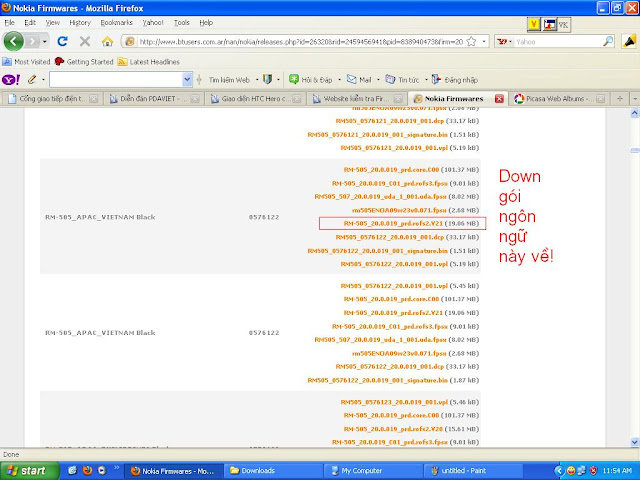Download RM-505_20.0.019_prd.rofs2.V20 file link

point(393,429)
